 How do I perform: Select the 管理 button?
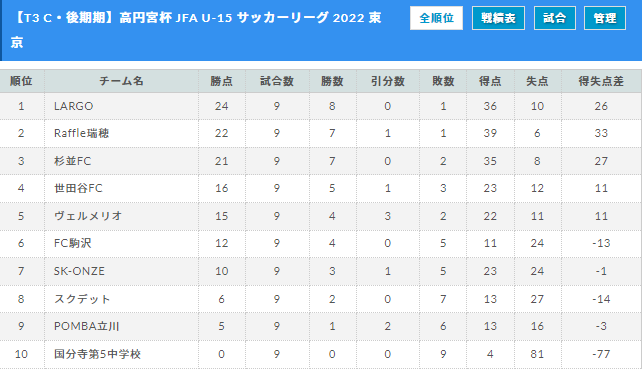point(604,18)
